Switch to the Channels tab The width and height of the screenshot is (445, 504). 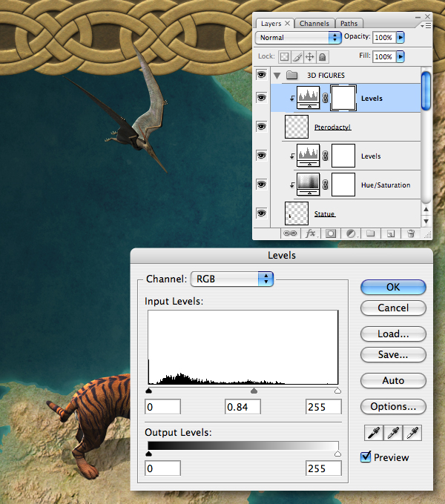pyautogui.click(x=314, y=24)
